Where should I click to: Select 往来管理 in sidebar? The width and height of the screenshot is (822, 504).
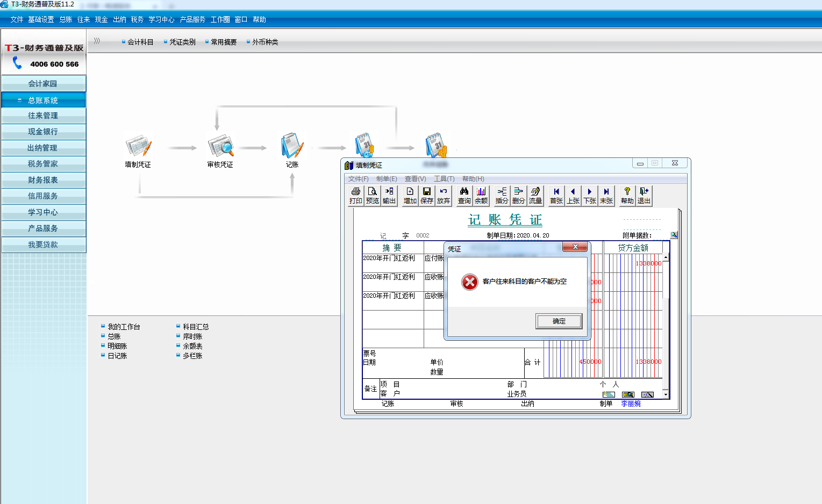pyautogui.click(x=43, y=116)
